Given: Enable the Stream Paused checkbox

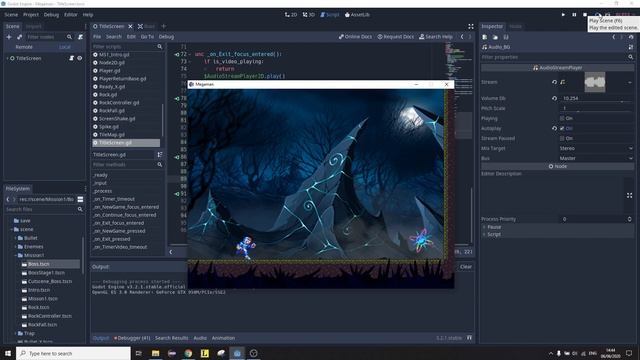Looking at the screenshot, I should coord(562,138).
